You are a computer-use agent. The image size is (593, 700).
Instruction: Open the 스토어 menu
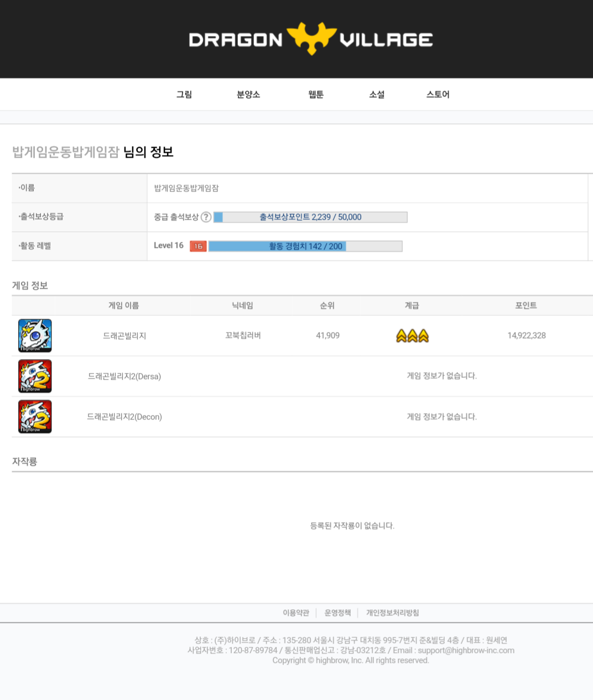438,95
